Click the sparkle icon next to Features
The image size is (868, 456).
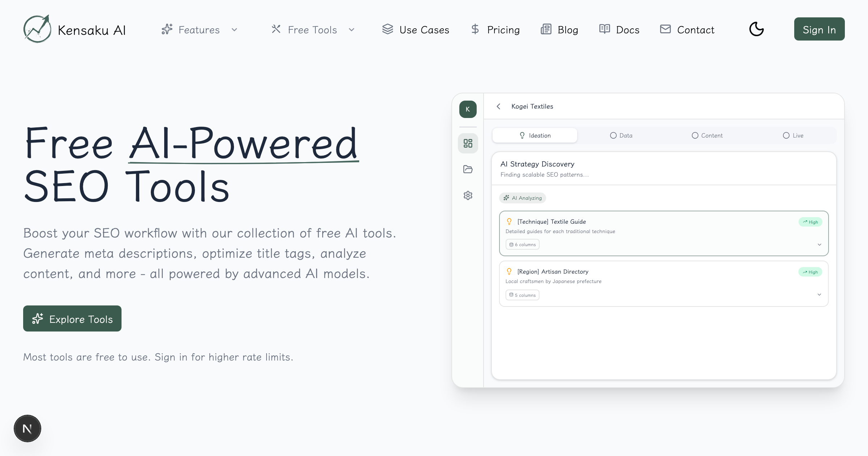[x=167, y=29]
